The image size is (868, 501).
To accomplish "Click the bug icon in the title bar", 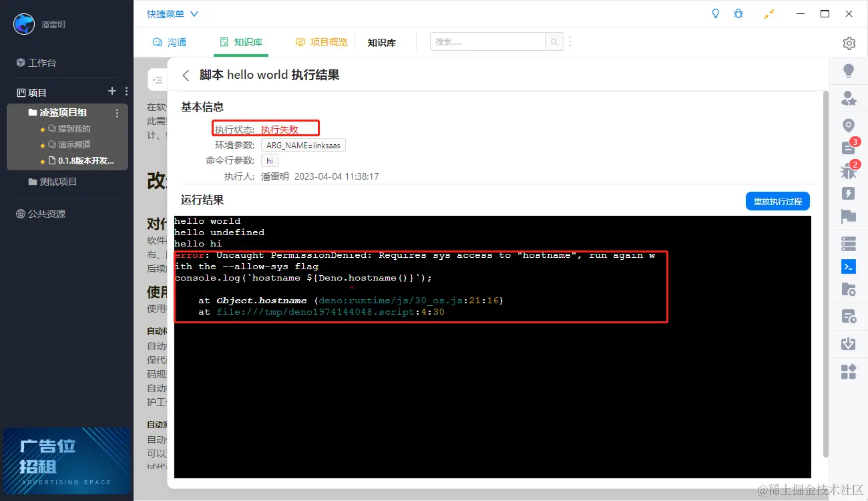I will [738, 13].
